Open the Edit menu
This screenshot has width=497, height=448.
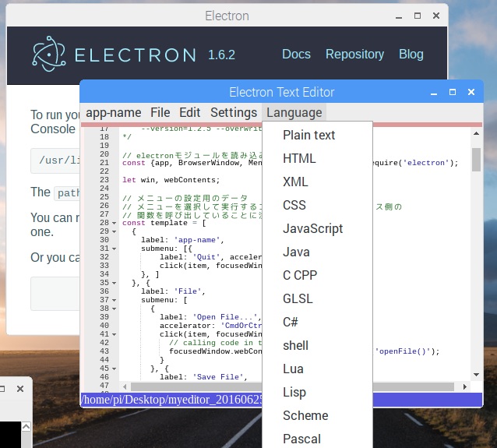[189, 112]
